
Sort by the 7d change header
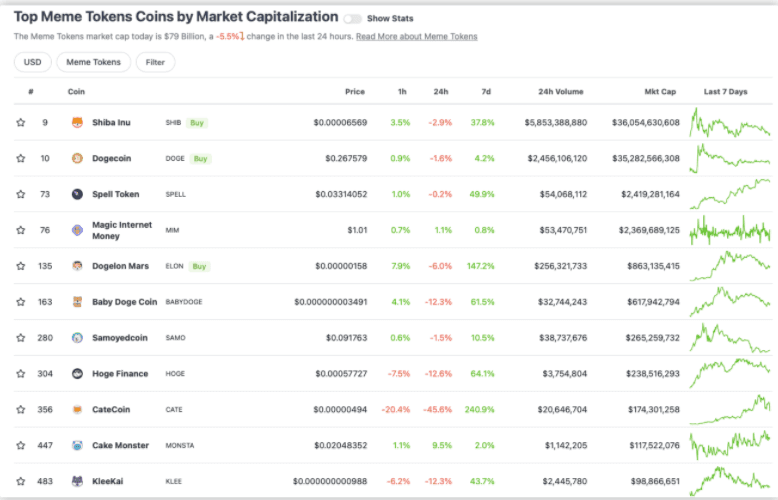click(x=486, y=92)
